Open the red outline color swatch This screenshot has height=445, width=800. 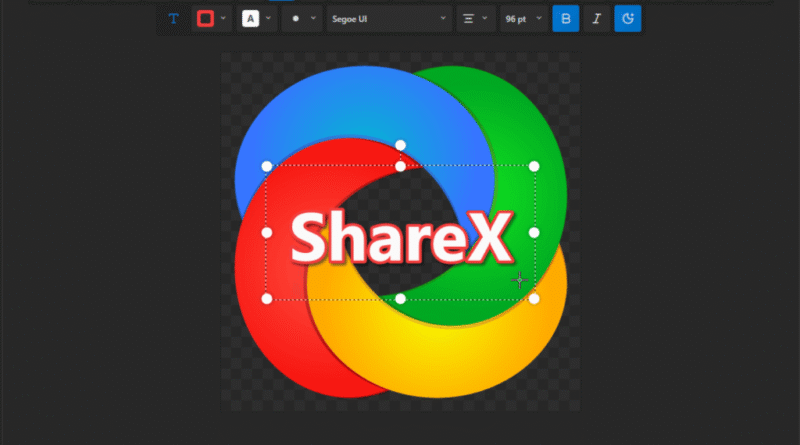(x=206, y=19)
